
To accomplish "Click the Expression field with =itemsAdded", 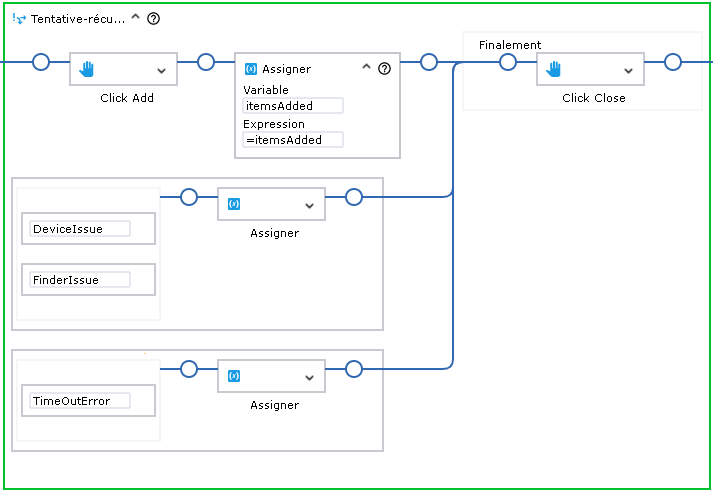I will point(293,140).
